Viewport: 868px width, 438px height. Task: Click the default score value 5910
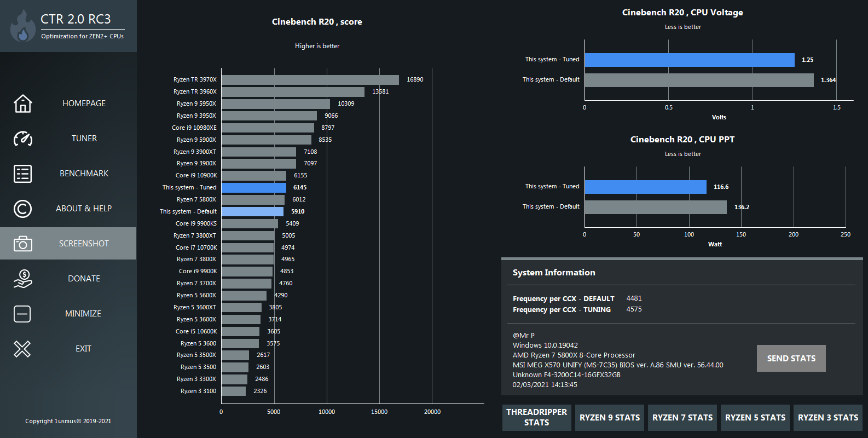[x=298, y=211]
